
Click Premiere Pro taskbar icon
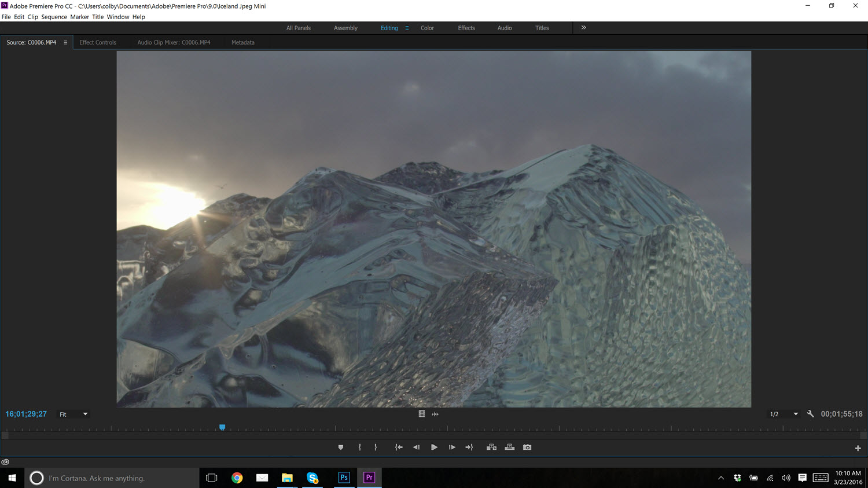[x=369, y=478]
